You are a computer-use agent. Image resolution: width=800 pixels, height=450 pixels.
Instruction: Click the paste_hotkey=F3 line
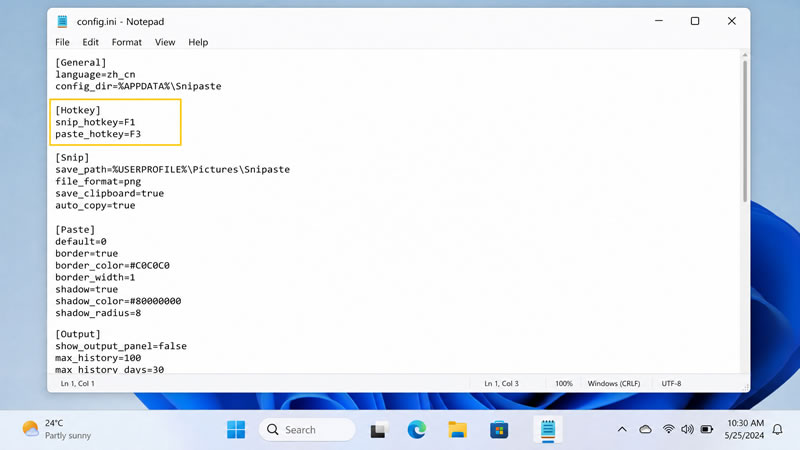point(98,134)
